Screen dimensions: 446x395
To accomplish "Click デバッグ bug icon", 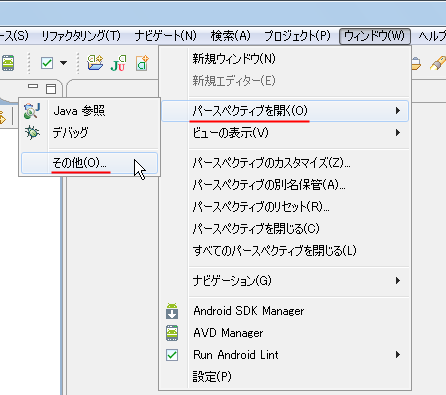I will (32, 133).
